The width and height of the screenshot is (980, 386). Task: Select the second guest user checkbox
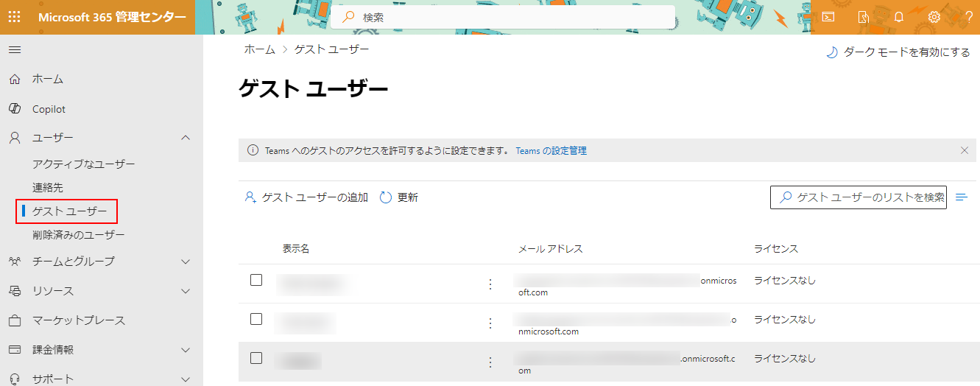[256, 319]
